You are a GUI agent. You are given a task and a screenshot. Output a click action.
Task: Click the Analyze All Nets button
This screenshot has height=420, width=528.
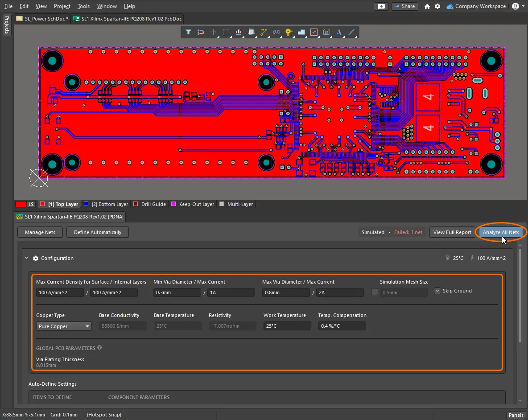[x=501, y=232]
